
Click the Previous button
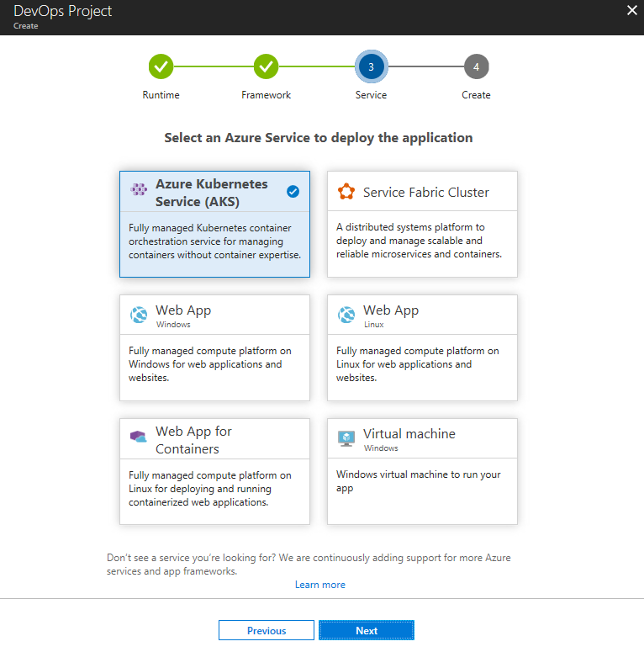tap(267, 630)
